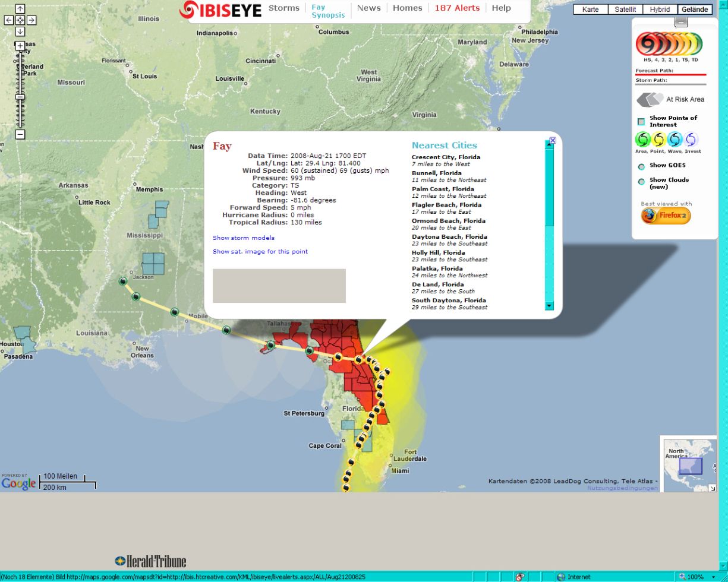The image size is (728, 582).
Task: Open the zoom level dropdown arrow
Action: click(x=713, y=577)
